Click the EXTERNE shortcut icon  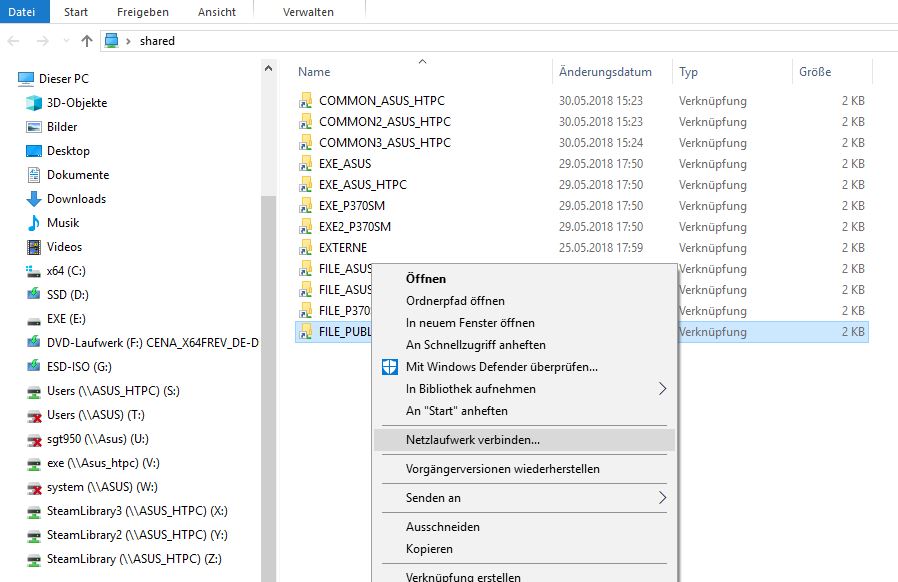coord(305,248)
